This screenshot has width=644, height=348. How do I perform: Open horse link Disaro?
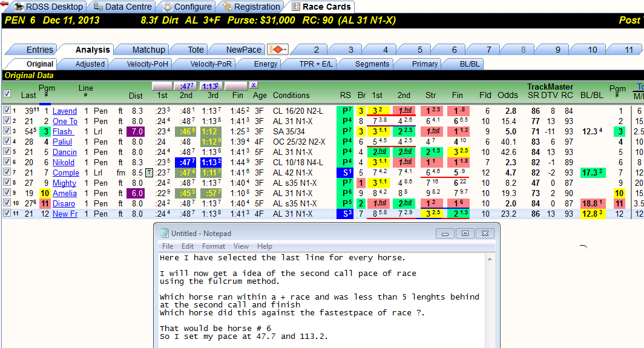click(64, 204)
